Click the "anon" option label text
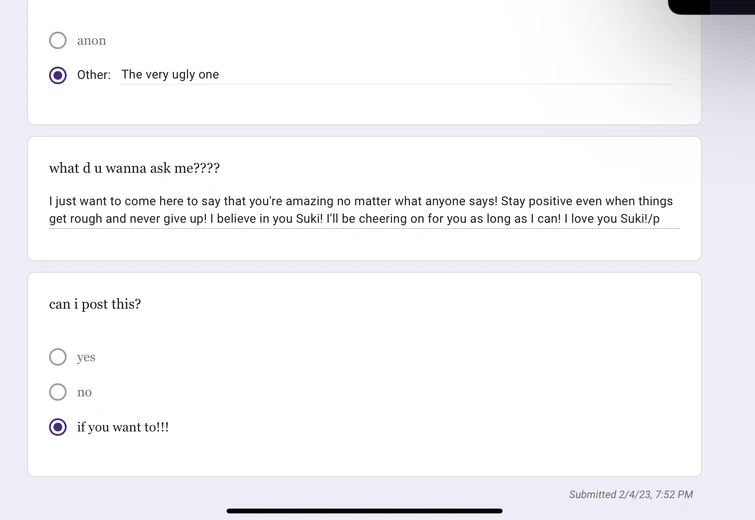Screen dimensions: 755x520 [x=91, y=41]
